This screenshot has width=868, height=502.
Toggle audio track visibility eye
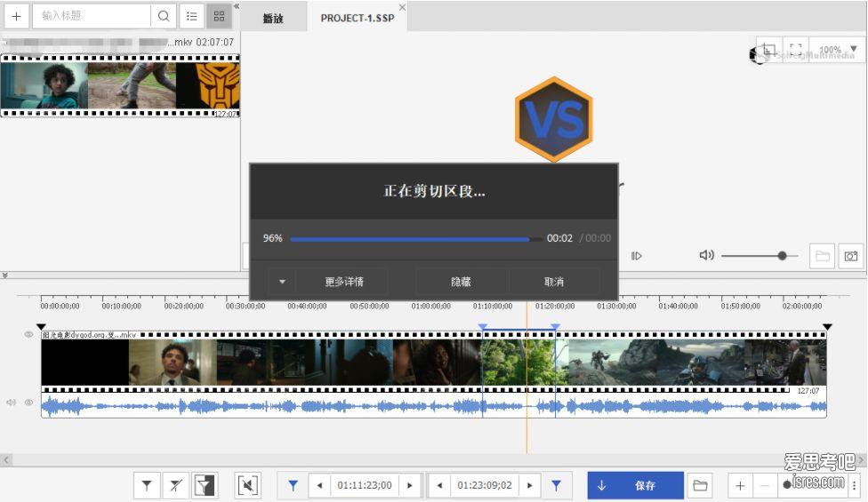[28, 402]
